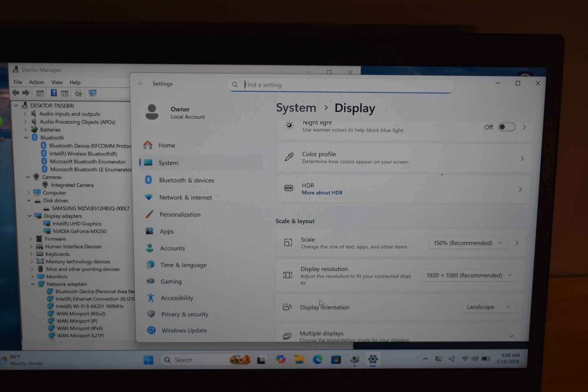Click the Device Manager help toolbar icon

pyautogui.click(x=54, y=93)
